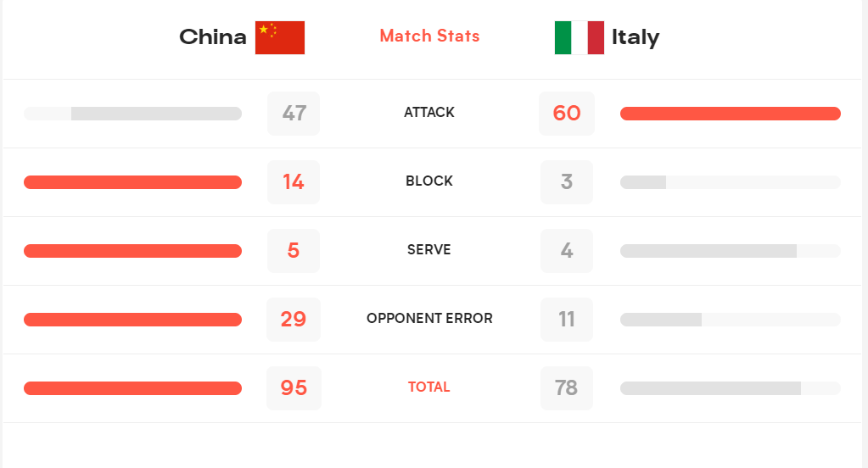
Task: Click China's total value 95
Action: [x=294, y=387]
